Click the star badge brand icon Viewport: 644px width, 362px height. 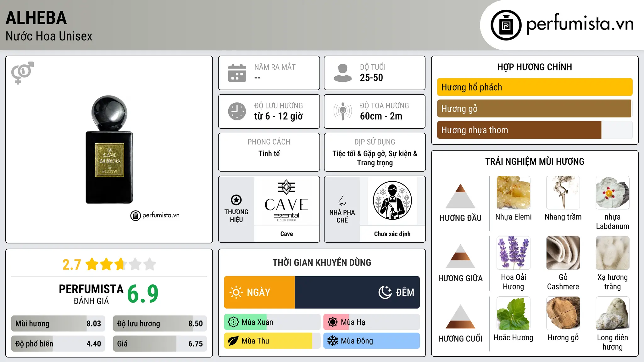236,200
